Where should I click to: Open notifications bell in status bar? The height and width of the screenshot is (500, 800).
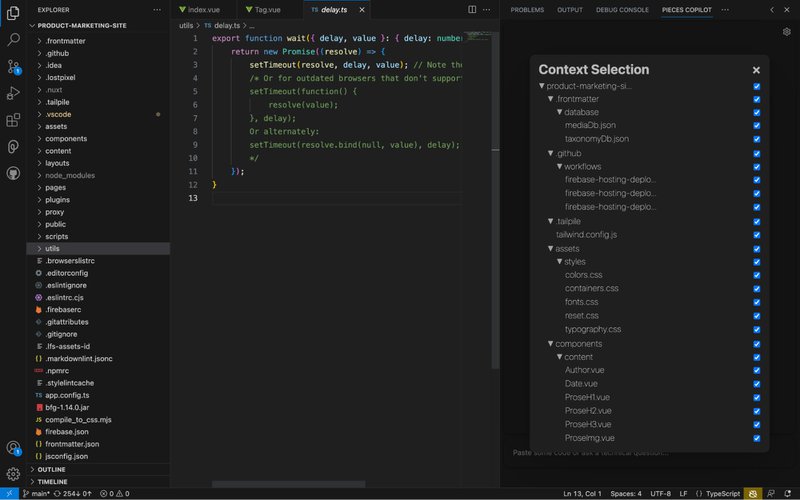tap(787, 493)
